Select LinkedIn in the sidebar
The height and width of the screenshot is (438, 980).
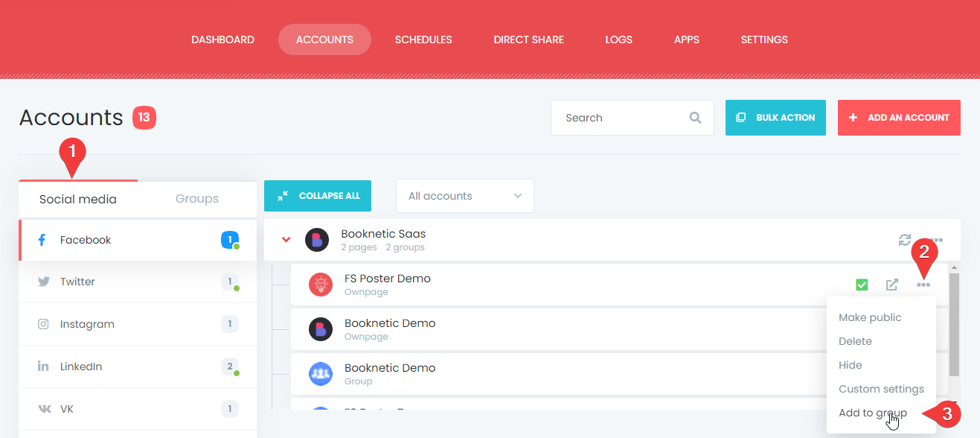tap(138, 366)
